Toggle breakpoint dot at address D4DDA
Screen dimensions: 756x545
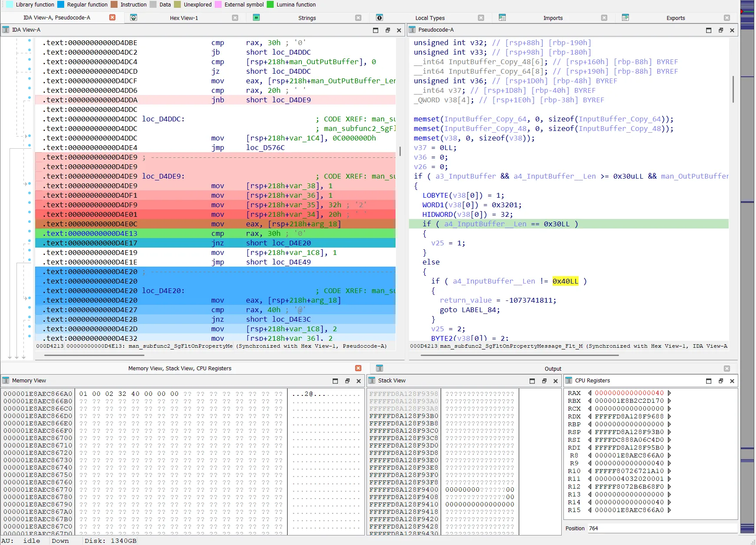[x=29, y=98]
